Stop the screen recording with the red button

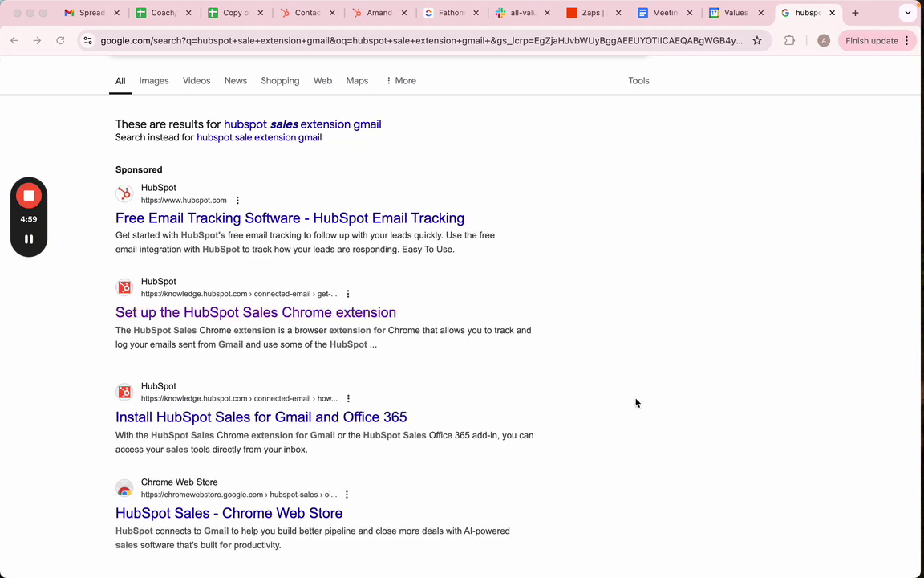(x=28, y=196)
